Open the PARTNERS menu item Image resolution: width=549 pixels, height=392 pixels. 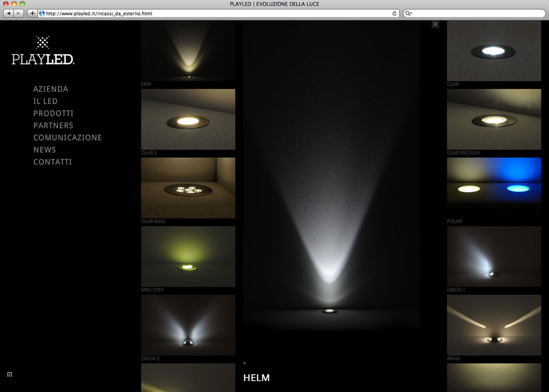pos(53,126)
